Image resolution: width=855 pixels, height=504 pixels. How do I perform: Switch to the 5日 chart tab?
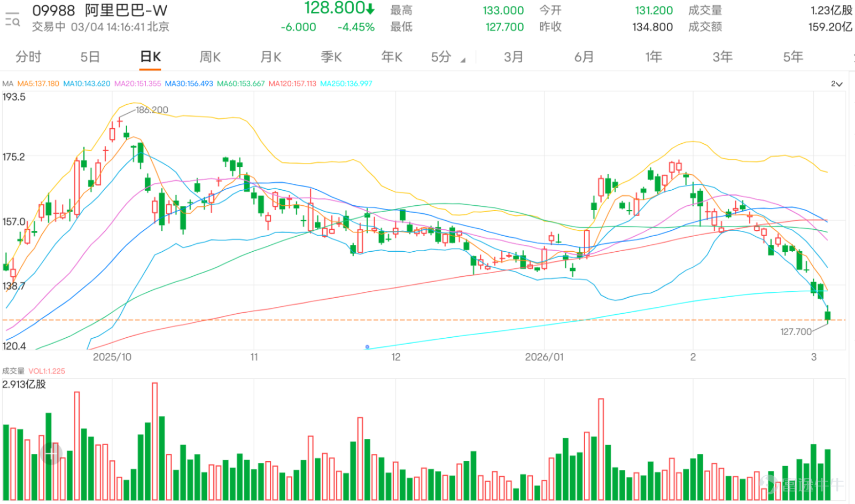coord(90,57)
